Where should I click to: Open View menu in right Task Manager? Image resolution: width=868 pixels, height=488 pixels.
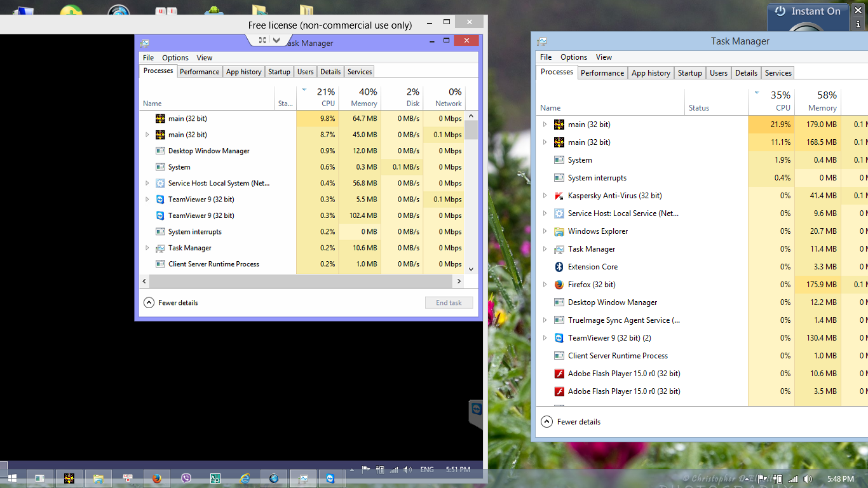604,57
